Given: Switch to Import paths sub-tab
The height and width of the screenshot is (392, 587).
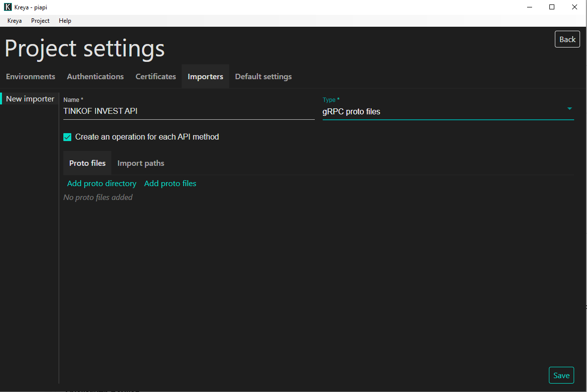Looking at the screenshot, I should pyautogui.click(x=141, y=163).
